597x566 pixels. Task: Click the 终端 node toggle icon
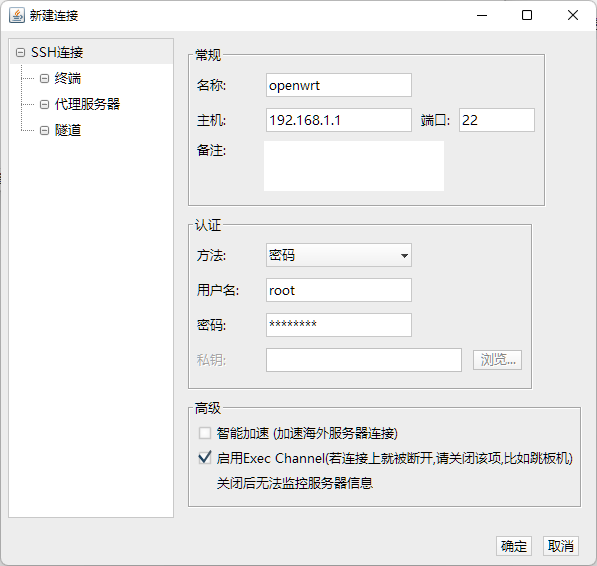pos(44,78)
